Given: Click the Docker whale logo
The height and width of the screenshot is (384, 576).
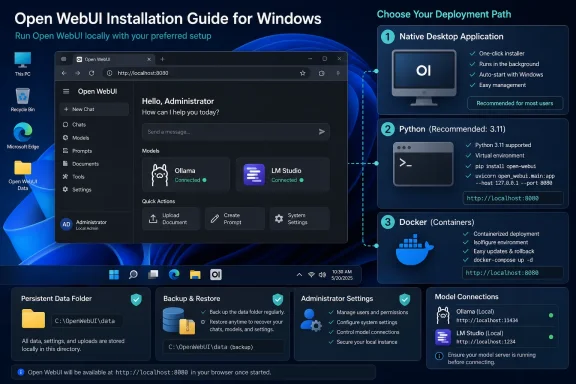Looking at the screenshot, I should (414, 250).
